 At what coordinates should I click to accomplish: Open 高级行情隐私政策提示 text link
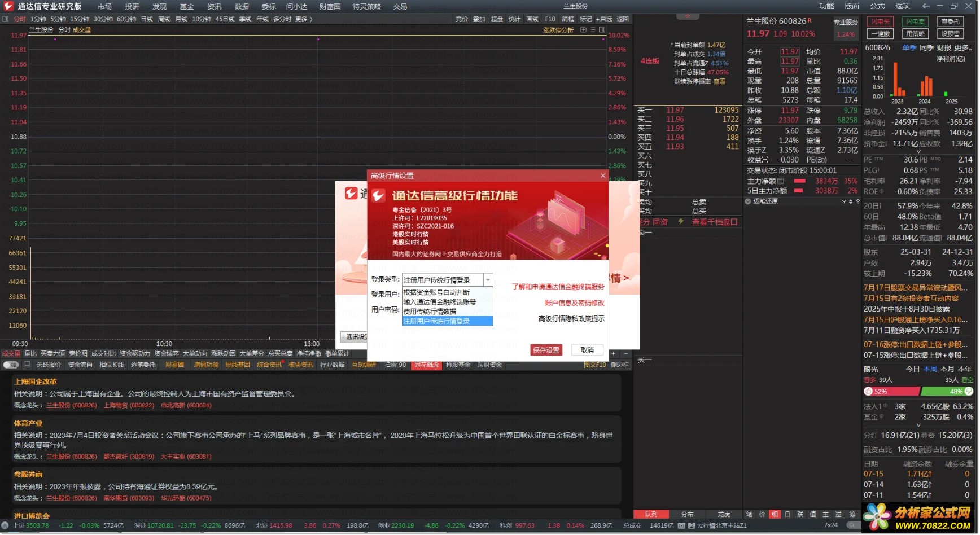click(x=571, y=319)
